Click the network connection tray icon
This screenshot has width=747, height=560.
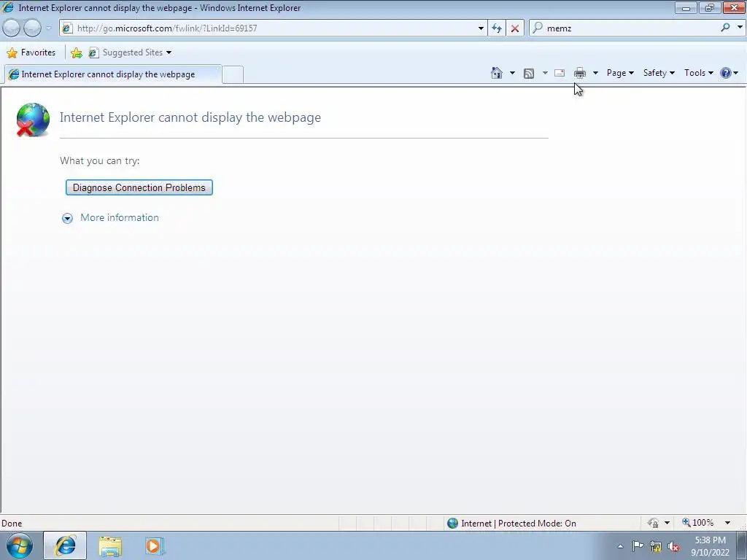[x=656, y=547]
